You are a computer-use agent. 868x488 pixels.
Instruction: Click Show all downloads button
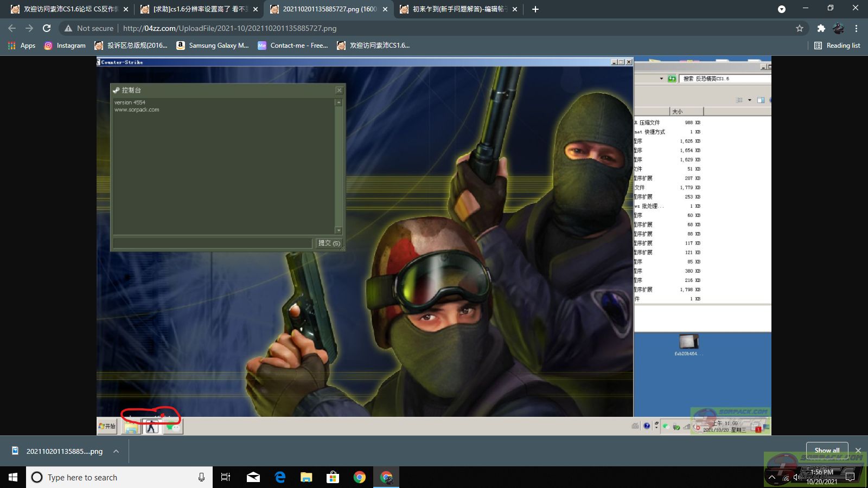(x=827, y=451)
